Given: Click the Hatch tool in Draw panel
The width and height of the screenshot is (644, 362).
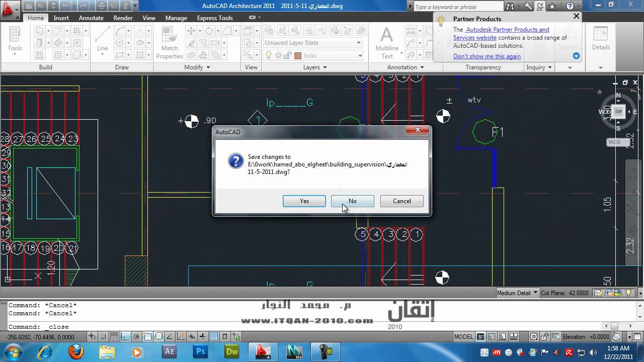Looking at the screenshot, I should click(x=139, y=54).
